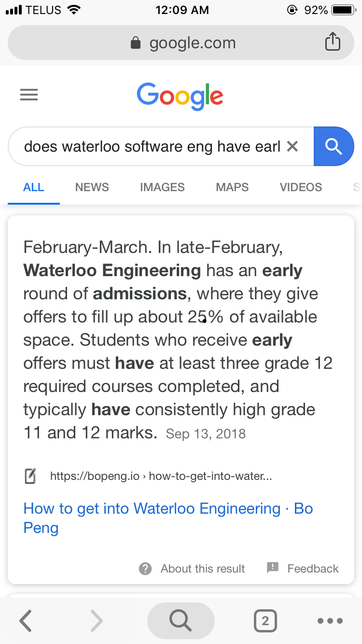This screenshot has height=644, width=362.
Task: Open the three-dot browser menu
Action: coord(331,621)
